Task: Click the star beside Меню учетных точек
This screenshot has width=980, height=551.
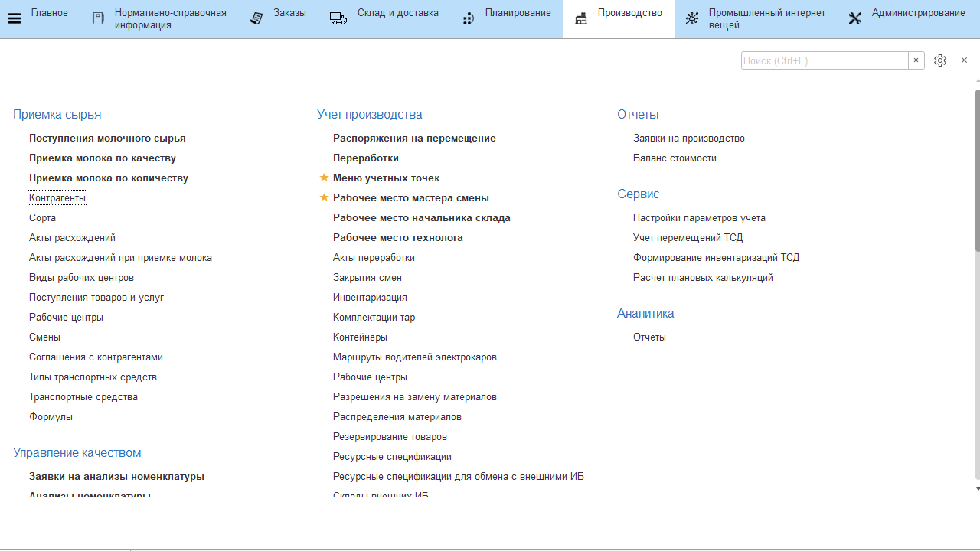Action: point(324,178)
